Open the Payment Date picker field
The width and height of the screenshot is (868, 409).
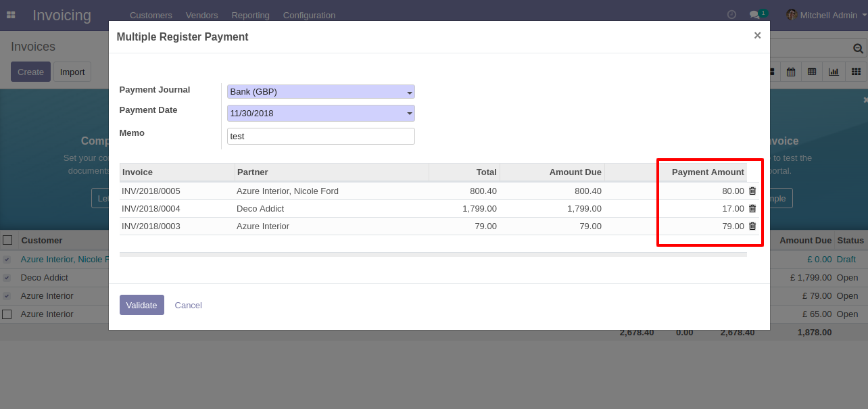pos(321,113)
